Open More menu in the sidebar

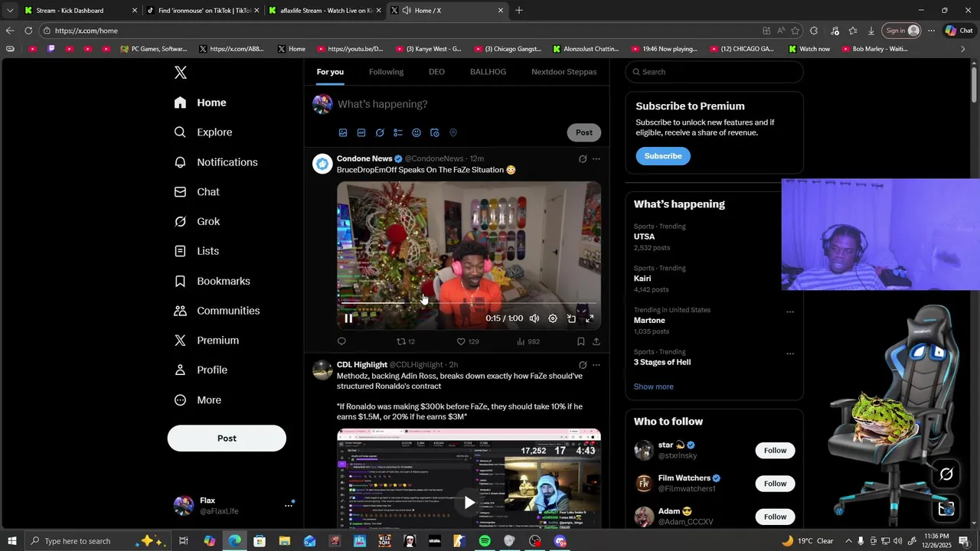198,399
